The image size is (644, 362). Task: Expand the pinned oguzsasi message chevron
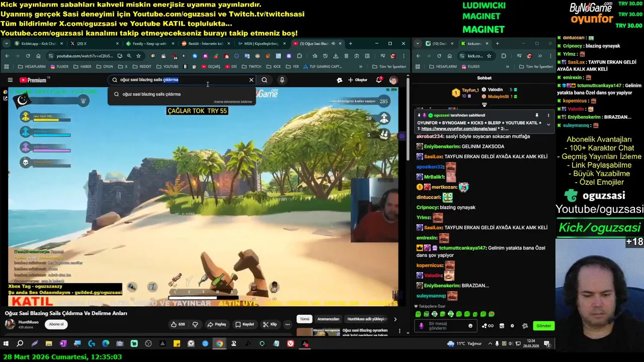point(548,125)
